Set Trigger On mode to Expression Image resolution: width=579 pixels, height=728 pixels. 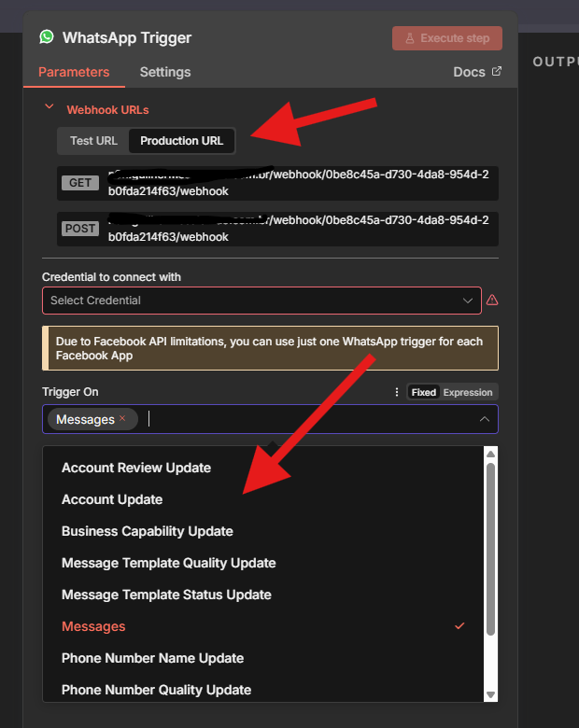point(468,392)
